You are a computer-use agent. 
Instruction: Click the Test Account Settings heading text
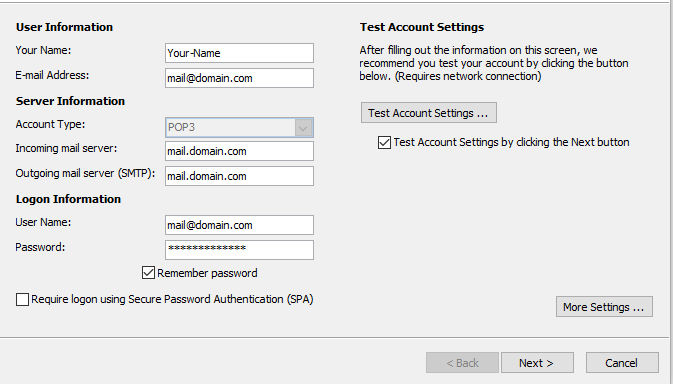click(x=422, y=27)
